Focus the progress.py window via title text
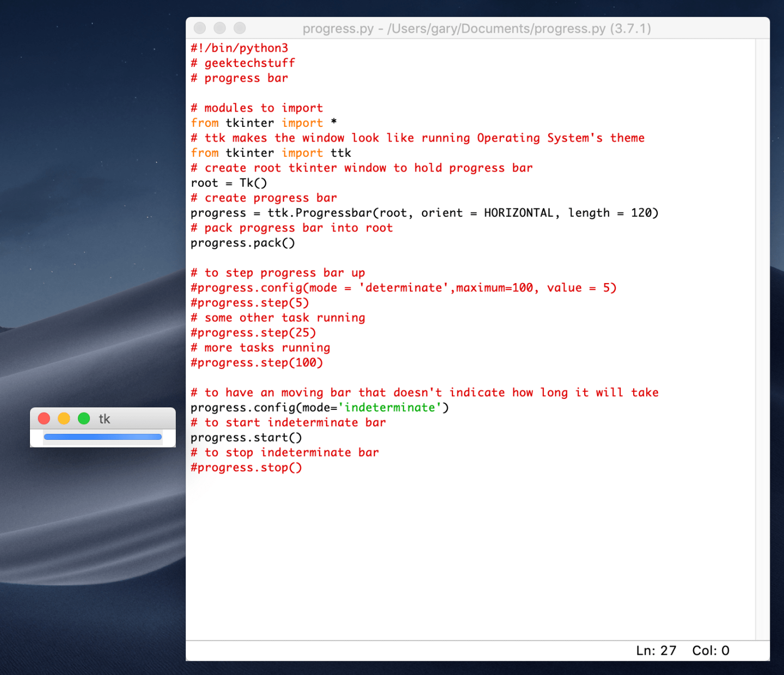The height and width of the screenshot is (675, 784). click(476, 28)
